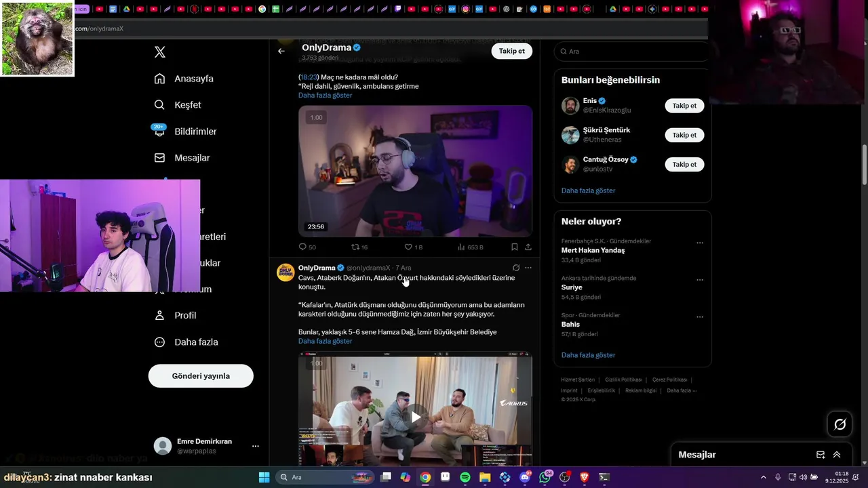Open Task View on the taskbar
Viewport: 868px width, 488px height.
[x=386, y=477]
